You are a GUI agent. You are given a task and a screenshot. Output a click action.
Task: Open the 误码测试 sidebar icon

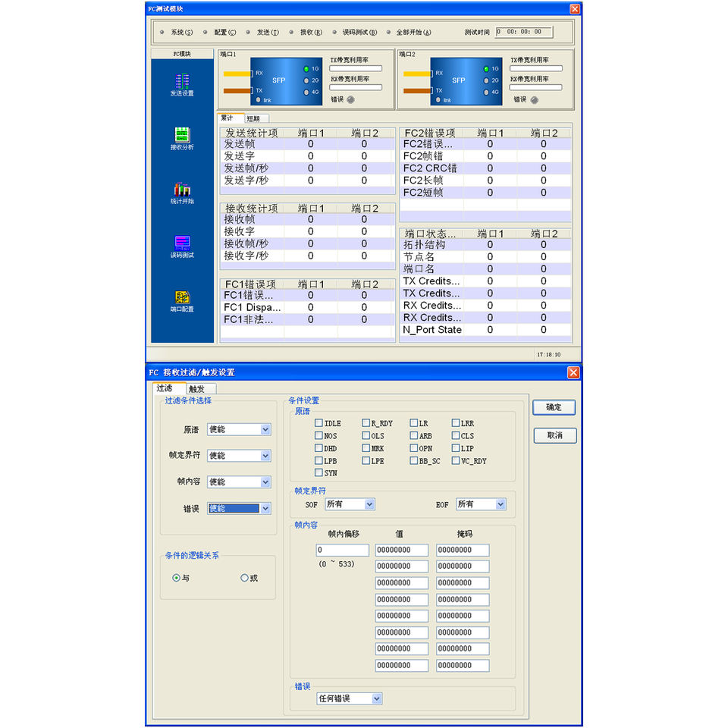[x=182, y=246]
